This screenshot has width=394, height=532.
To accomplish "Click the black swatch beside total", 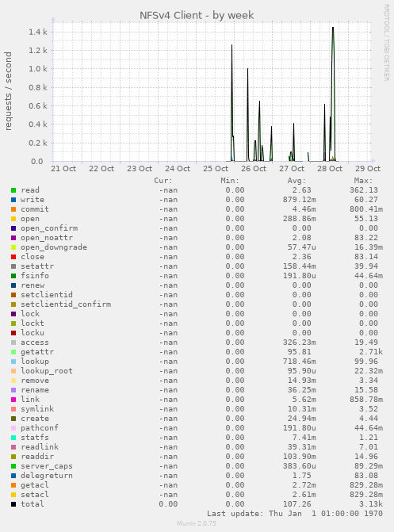I will pyautogui.click(x=13, y=503).
